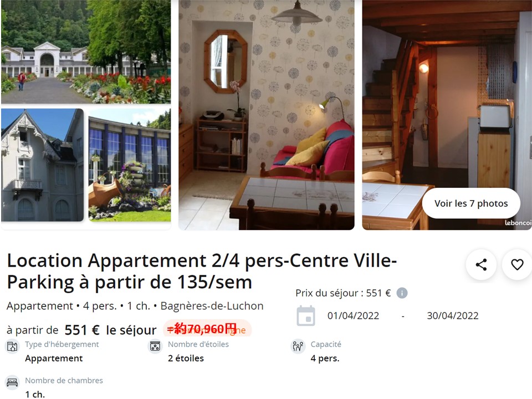Open the living room wallpaper photo
Screen dimensions: 532x399
tap(267, 115)
